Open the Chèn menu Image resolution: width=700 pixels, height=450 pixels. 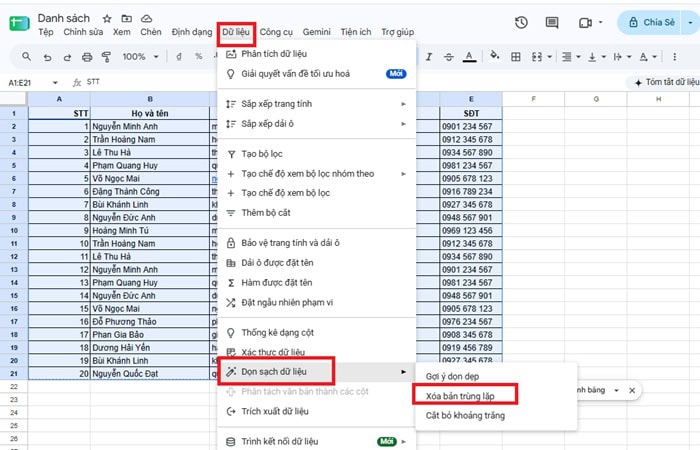(151, 32)
